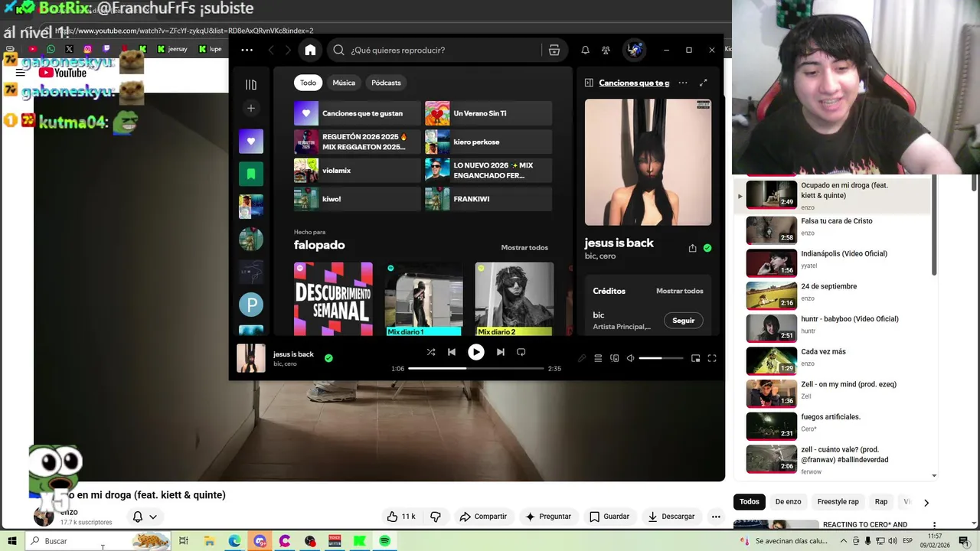Click Mostrar todos in Créditos section
The width and height of the screenshot is (980, 551).
pos(679,291)
